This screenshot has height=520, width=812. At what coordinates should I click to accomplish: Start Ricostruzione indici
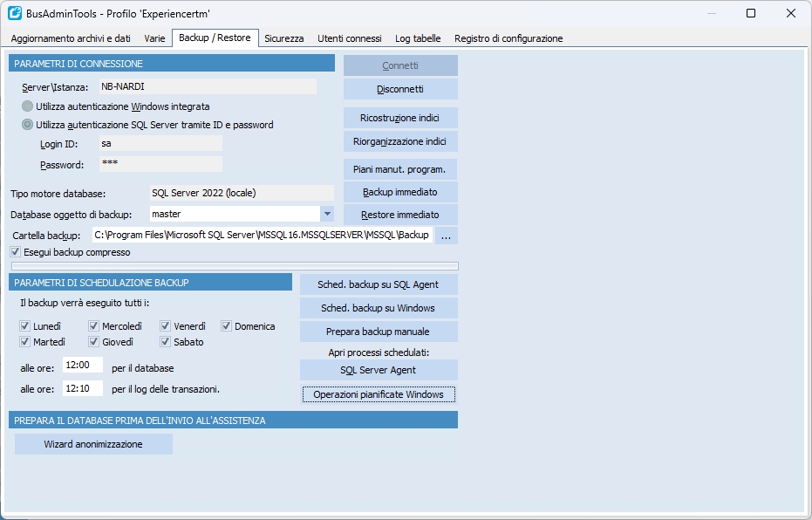tap(400, 118)
